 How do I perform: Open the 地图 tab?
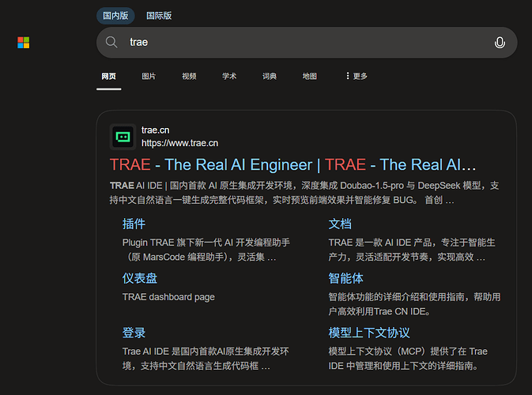(309, 77)
